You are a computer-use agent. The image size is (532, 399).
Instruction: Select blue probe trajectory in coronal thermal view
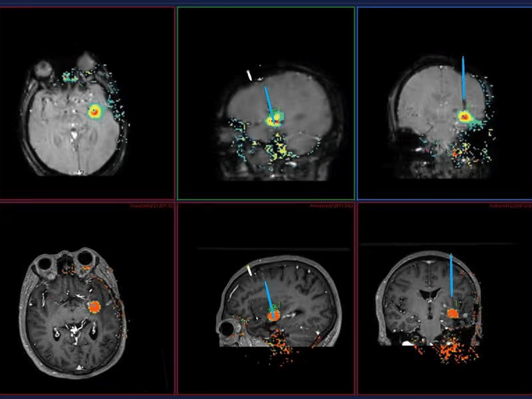463,83
